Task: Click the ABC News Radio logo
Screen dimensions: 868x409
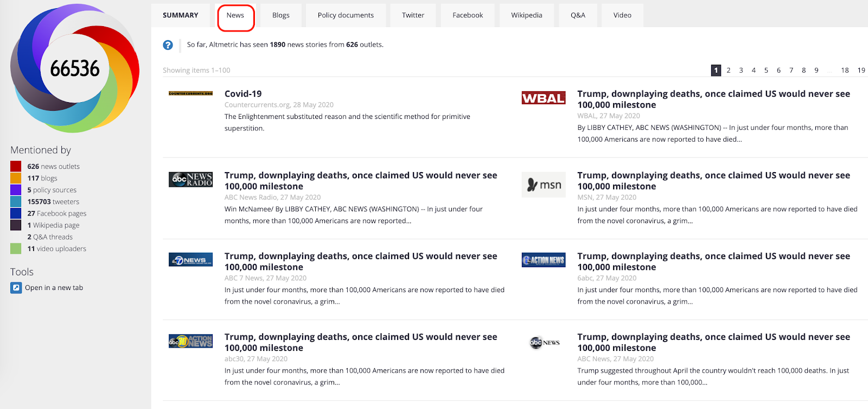Action: click(x=190, y=179)
